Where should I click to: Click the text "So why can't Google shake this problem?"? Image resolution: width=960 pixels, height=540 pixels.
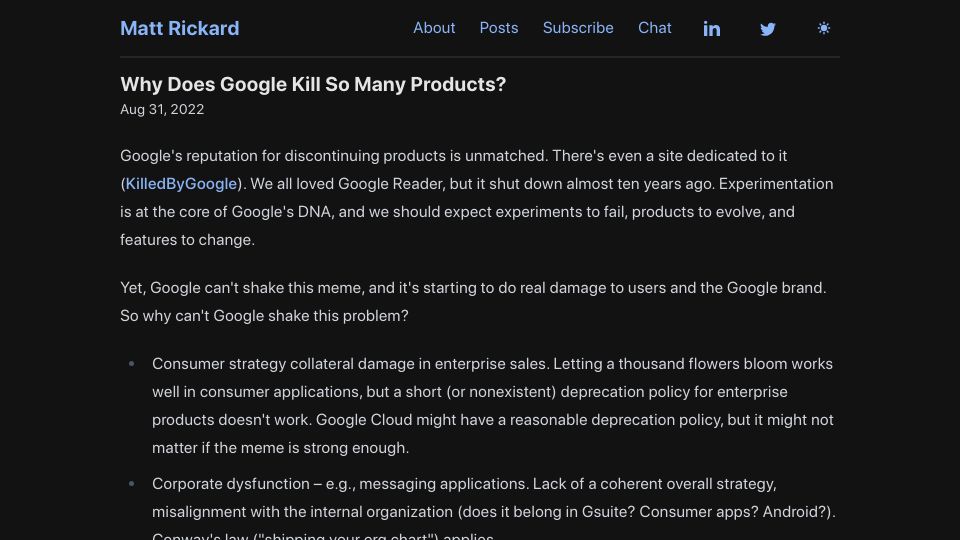click(264, 316)
